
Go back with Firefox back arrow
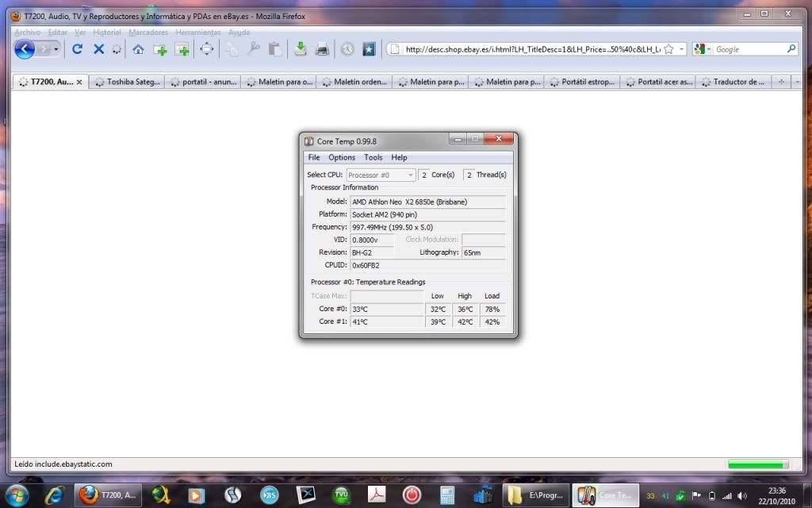point(25,49)
